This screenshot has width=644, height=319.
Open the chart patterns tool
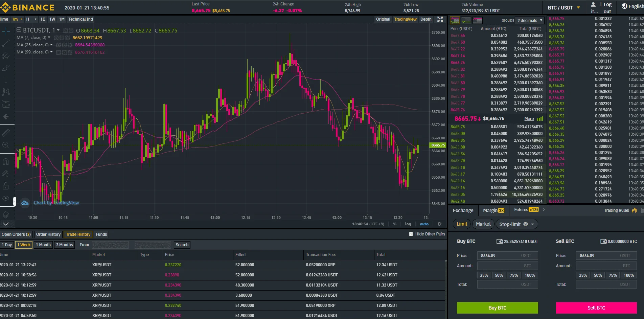(x=6, y=92)
